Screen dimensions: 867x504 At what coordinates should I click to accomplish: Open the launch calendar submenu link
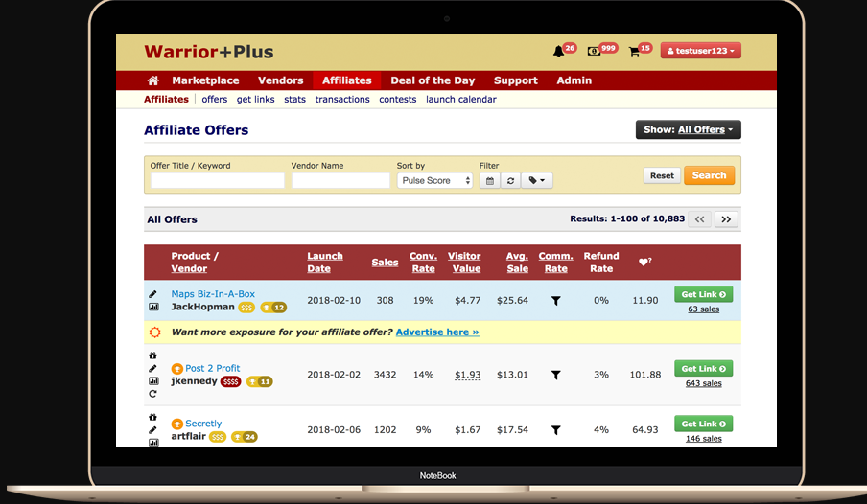(461, 100)
